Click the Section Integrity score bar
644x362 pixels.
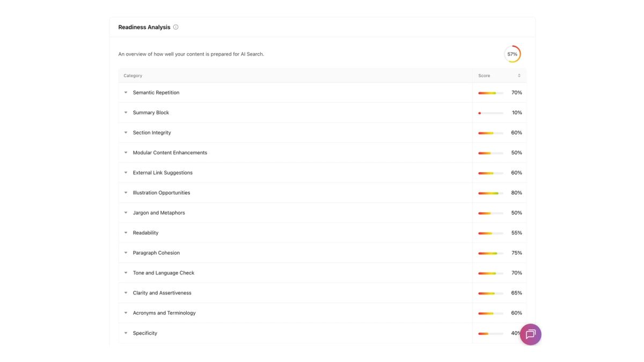[x=491, y=132]
